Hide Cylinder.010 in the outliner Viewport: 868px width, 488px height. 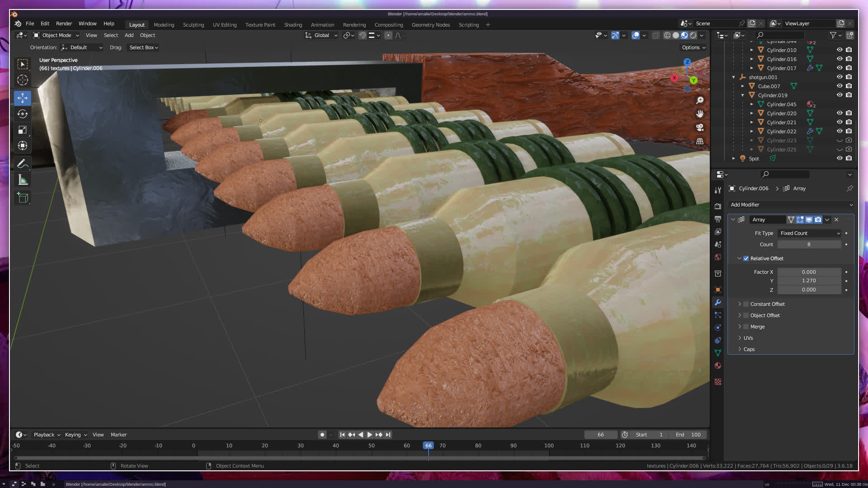tap(840, 50)
